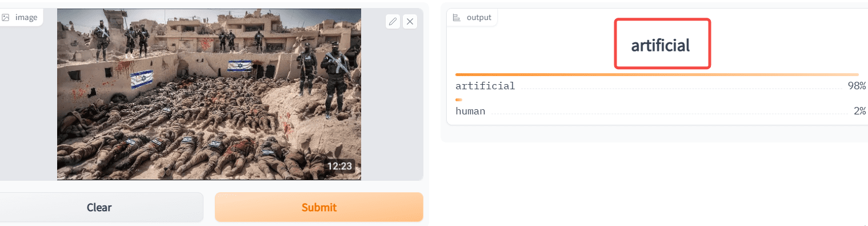This screenshot has width=868, height=226.
Task: Click the short orange human confidence bar
Action: point(459,100)
